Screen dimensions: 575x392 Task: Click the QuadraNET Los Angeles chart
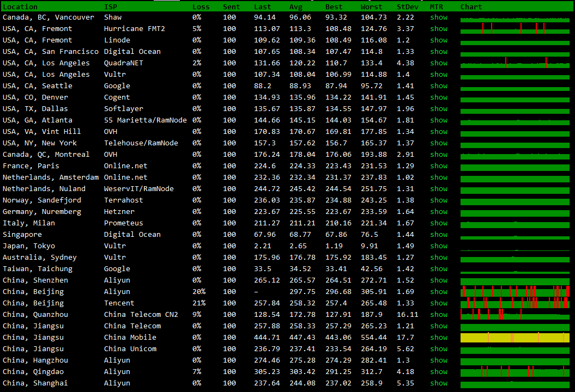(515, 63)
